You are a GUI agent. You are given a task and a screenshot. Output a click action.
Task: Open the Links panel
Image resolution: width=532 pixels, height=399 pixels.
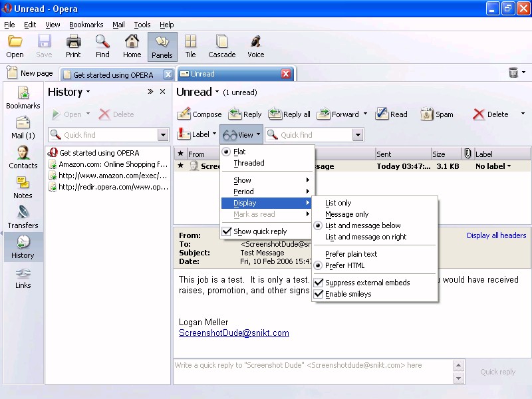click(23, 277)
